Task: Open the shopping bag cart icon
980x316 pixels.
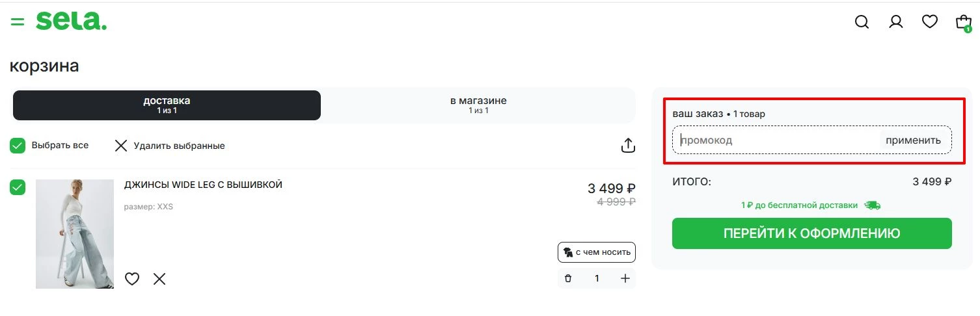Action: tap(964, 23)
